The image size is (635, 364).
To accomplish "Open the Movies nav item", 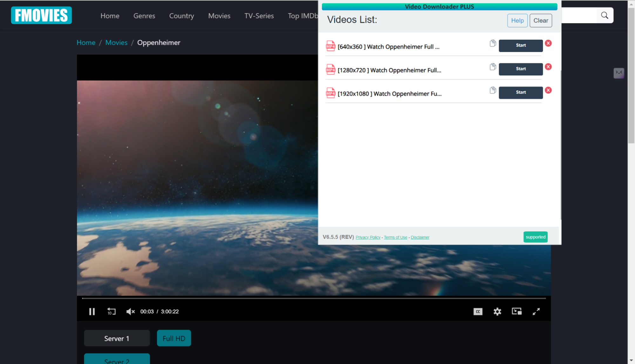I will [x=219, y=16].
